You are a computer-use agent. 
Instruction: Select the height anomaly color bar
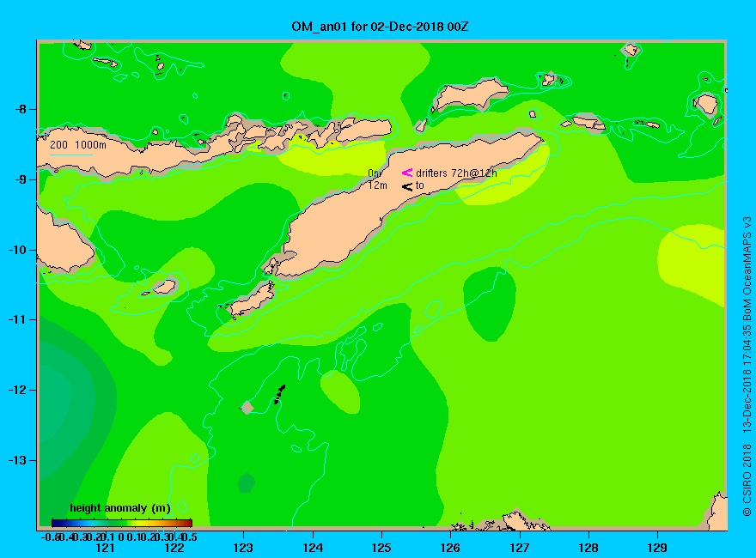click(122, 523)
